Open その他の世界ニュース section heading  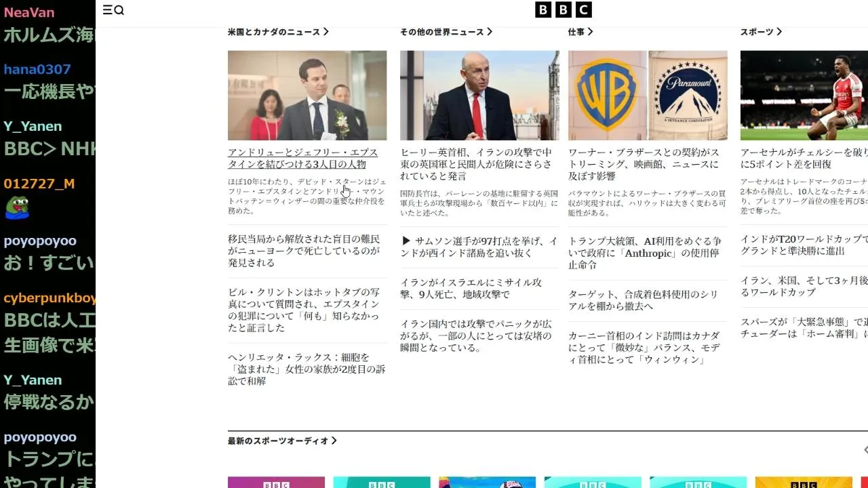[x=446, y=32]
